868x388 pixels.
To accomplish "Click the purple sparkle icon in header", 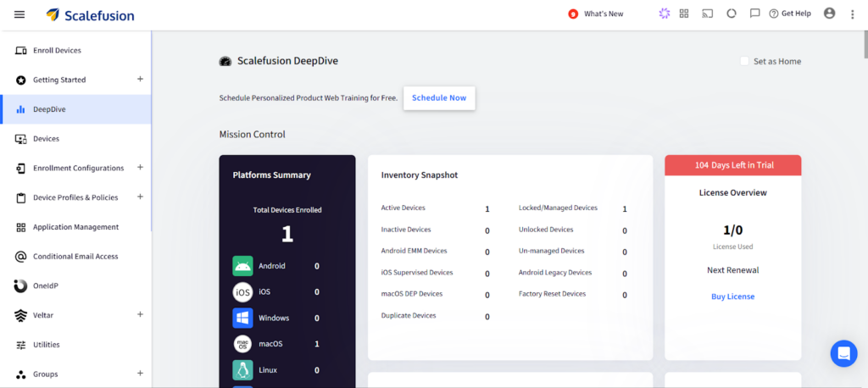I will coord(665,14).
